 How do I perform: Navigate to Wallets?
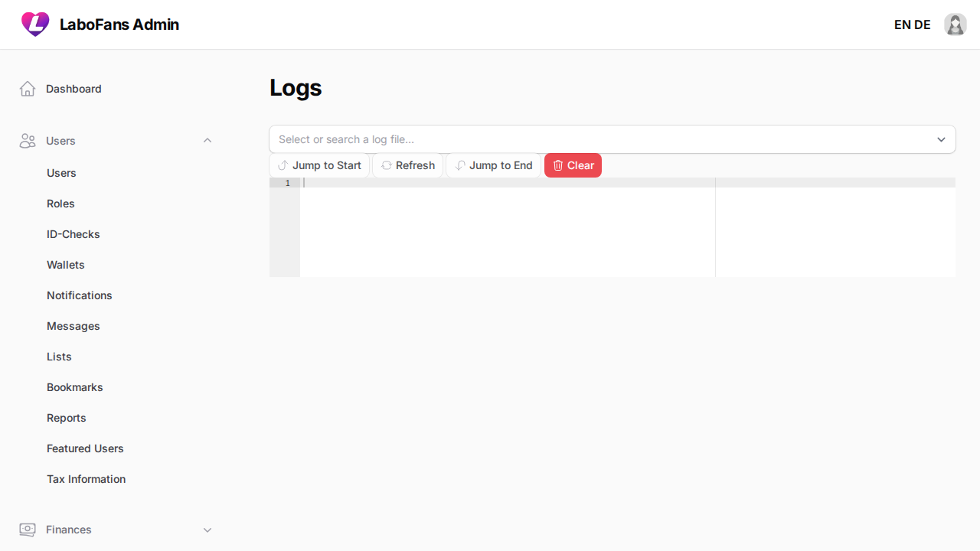[66, 265]
